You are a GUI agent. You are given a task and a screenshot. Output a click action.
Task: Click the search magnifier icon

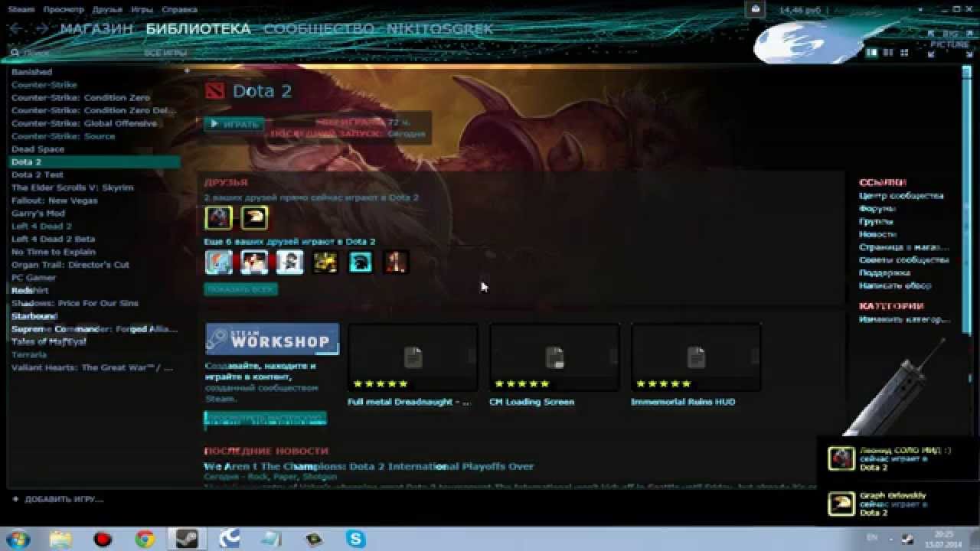pos(15,53)
